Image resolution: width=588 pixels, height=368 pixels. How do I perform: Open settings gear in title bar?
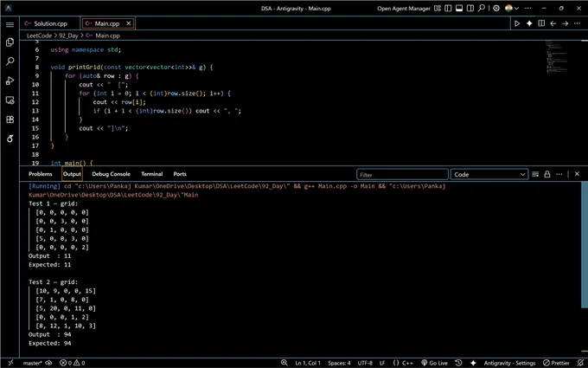[496, 9]
